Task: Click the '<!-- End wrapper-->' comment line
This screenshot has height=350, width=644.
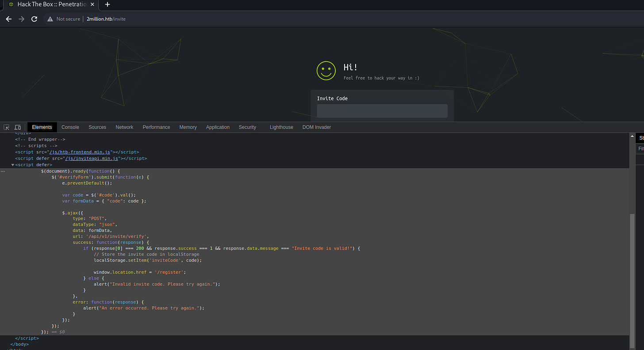Action: click(x=40, y=139)
